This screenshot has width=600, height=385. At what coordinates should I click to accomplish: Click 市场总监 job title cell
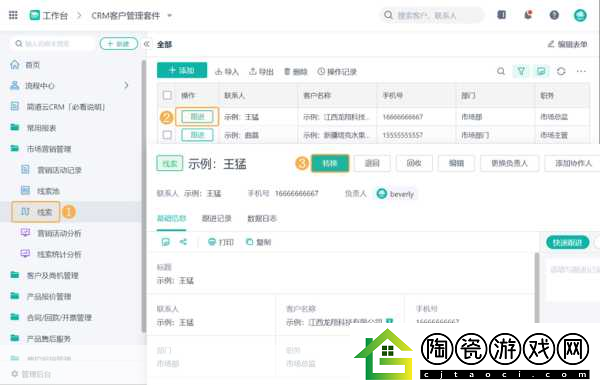(x=554, y=117)
